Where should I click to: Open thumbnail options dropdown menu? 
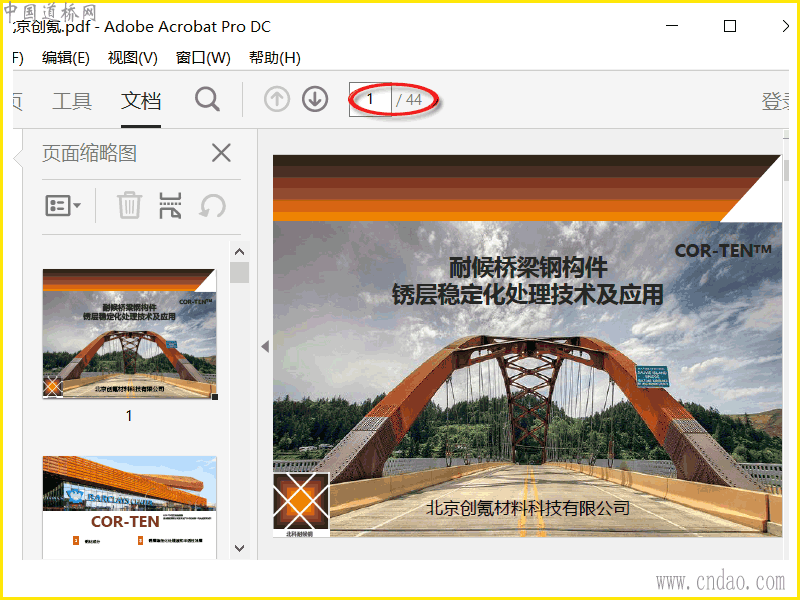click(63, 206)
